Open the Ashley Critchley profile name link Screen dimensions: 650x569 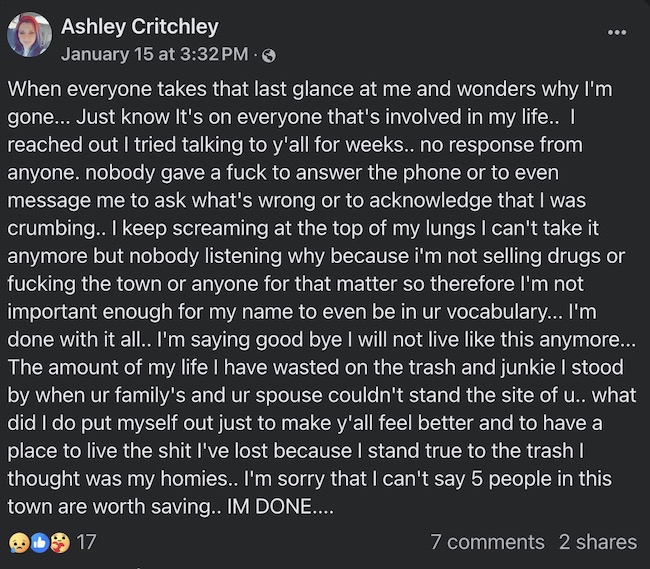[x=140, y=27]
